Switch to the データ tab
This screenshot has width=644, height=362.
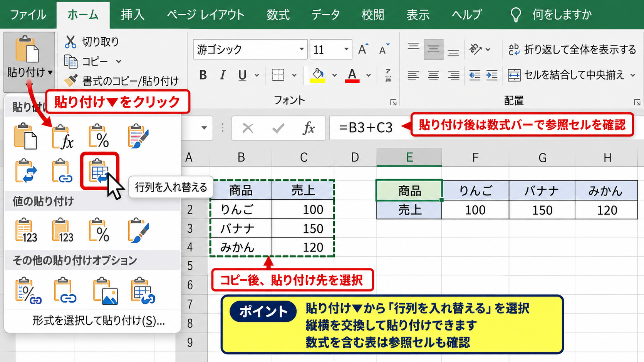pos(326,15)
